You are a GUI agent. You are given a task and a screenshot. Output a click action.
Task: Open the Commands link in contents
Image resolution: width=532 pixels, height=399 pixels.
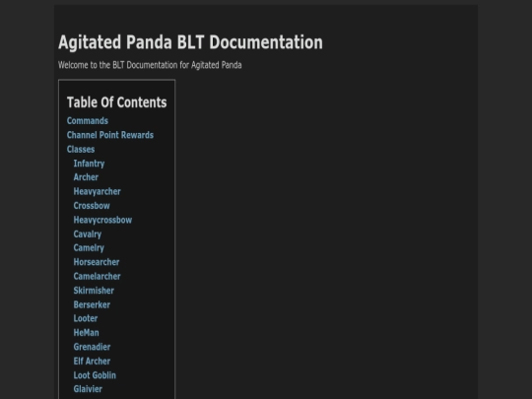(88, 121)
